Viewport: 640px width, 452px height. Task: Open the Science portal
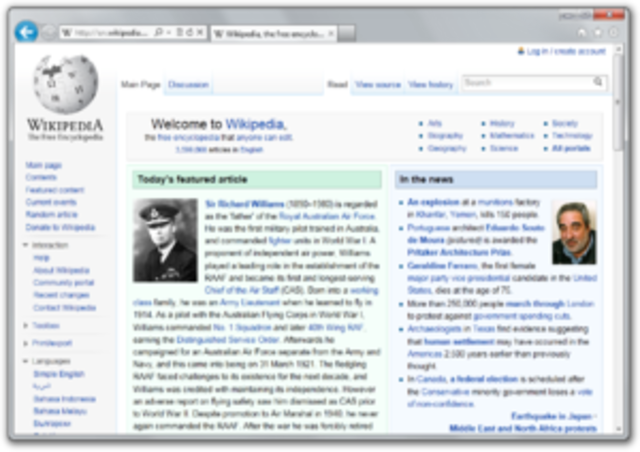click(x=504, y=148)
